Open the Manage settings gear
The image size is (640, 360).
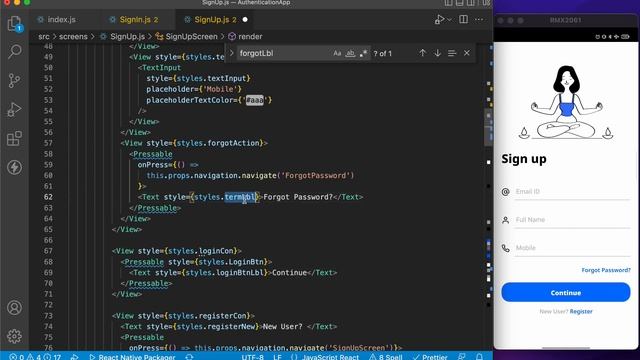click(x=14, y=336)
